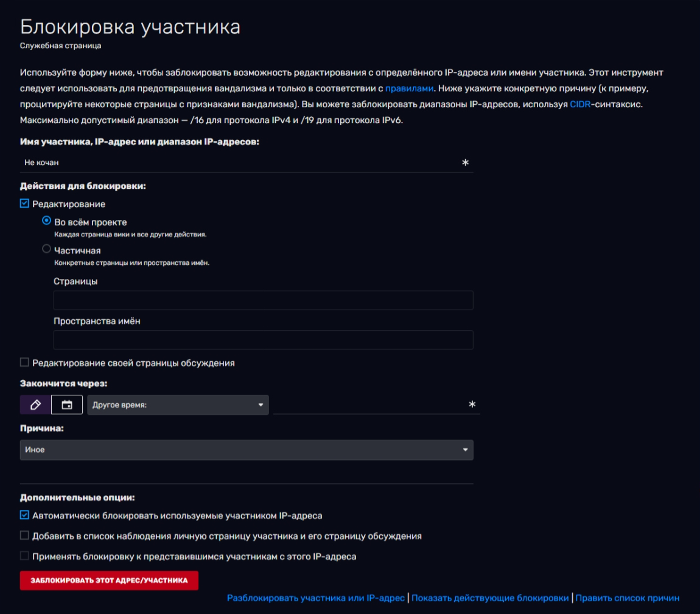Uncheck automatic IP-address blocking option

(24, 515)
